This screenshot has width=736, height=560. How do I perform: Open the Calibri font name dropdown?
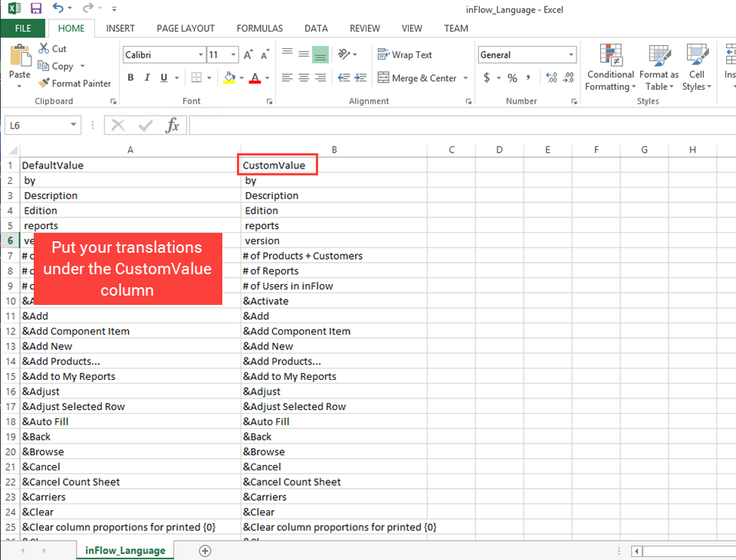pyautogui.click(x=201, y=55)
